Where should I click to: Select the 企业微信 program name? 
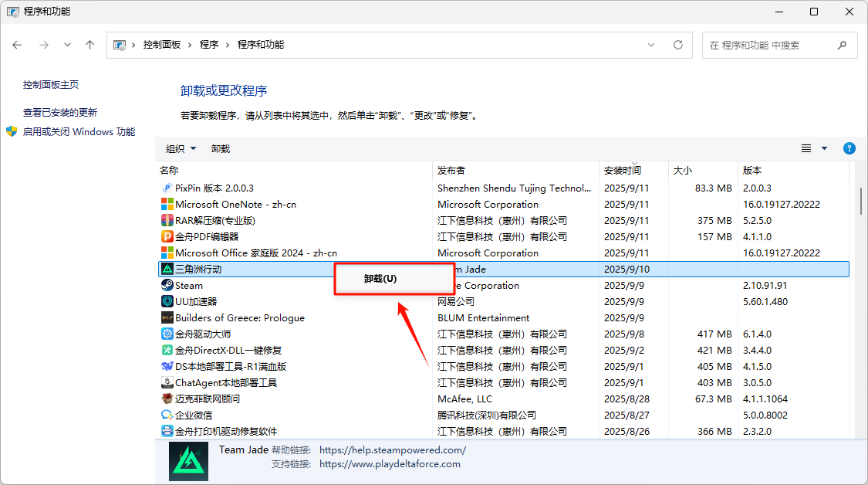pos(193,415)
